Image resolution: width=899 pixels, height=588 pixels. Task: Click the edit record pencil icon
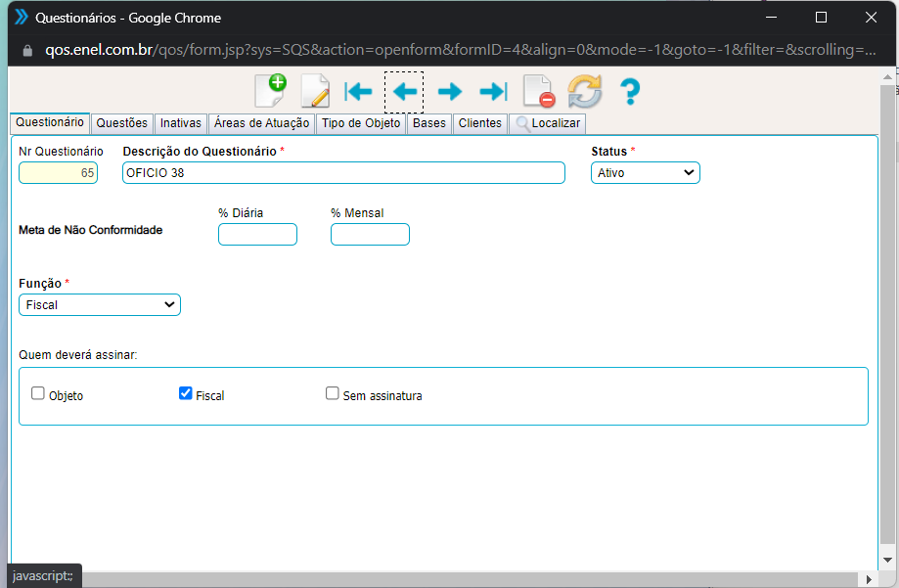[x=315, y=91]
